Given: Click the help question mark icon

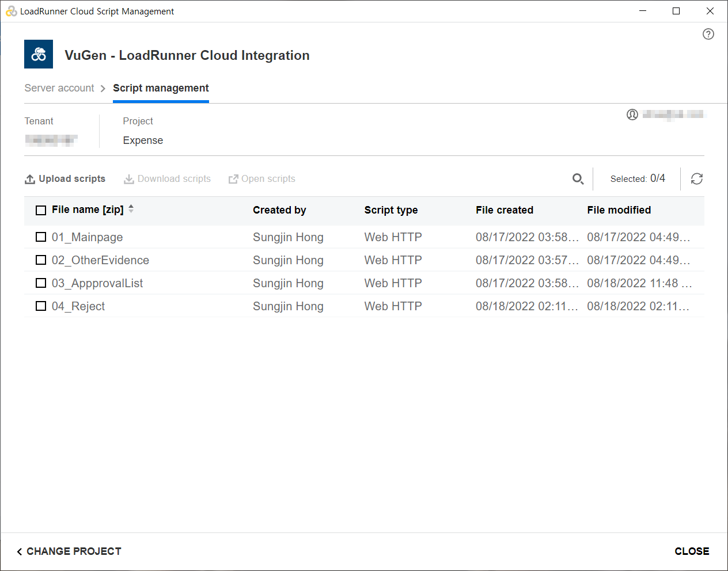Looking at the screenshot, I should pyautogui.click(x=708, y=34).
